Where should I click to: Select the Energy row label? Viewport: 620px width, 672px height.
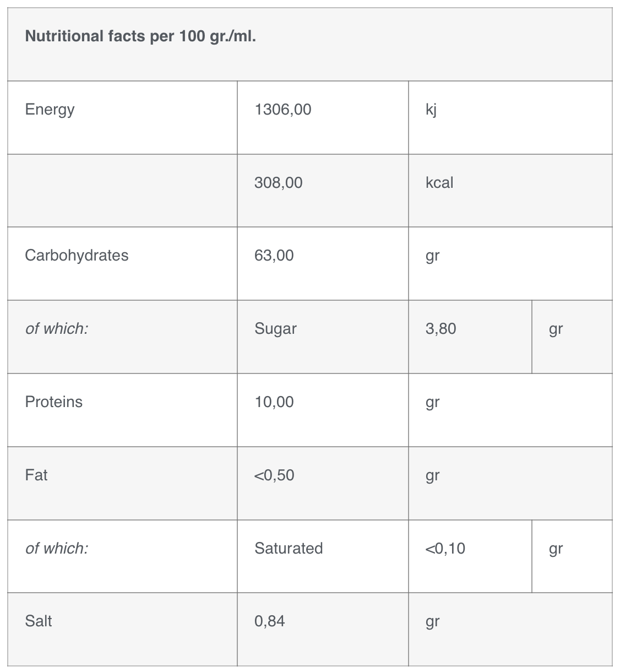point(50,110)
